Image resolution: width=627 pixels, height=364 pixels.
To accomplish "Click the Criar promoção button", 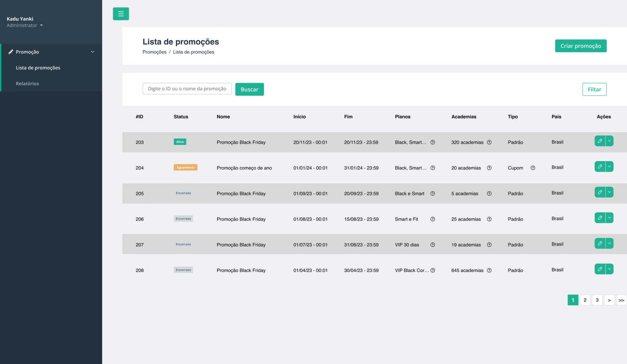I will [x=581, y=46].
